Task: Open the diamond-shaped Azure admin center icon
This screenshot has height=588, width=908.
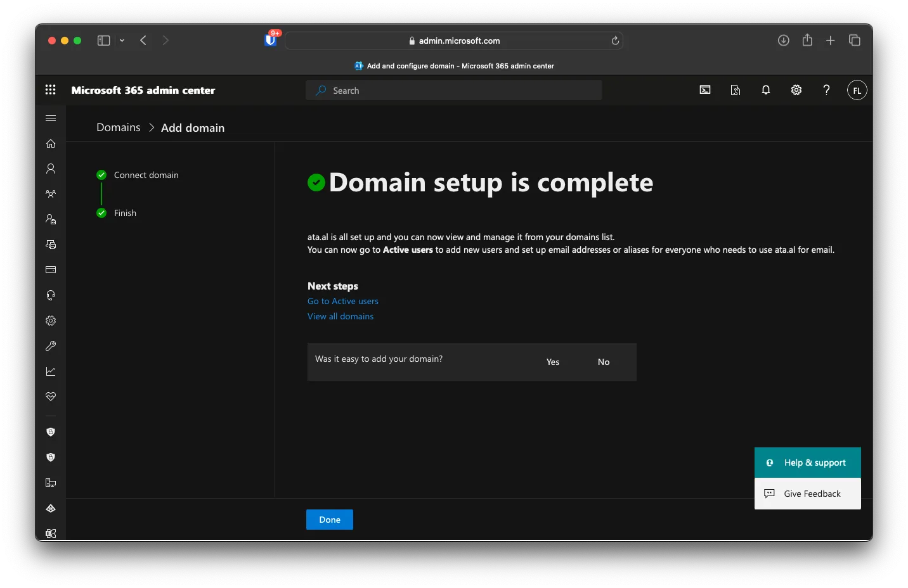Action: click(51, 508)
